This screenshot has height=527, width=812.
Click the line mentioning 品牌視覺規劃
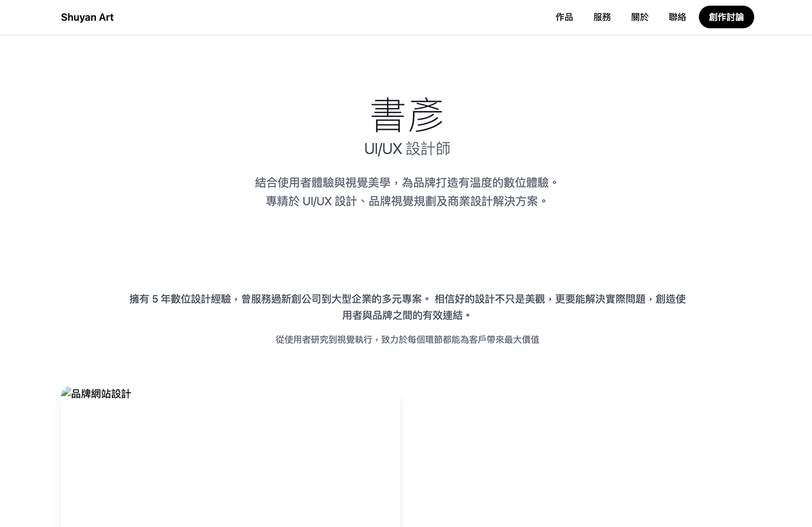(x=407, y=200)
